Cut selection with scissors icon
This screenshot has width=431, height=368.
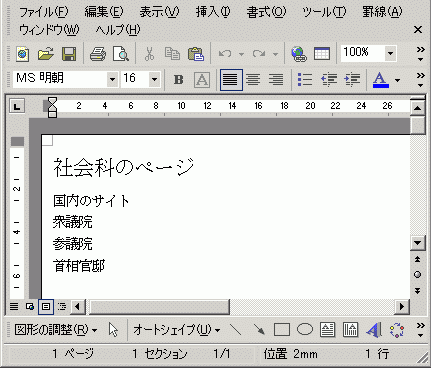tap(149, 53)
